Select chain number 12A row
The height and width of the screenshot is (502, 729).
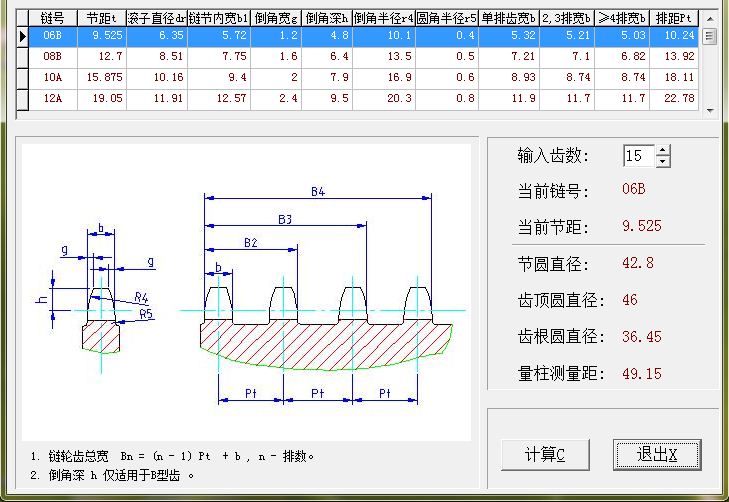pyautogui.click(x=363, y=99)
